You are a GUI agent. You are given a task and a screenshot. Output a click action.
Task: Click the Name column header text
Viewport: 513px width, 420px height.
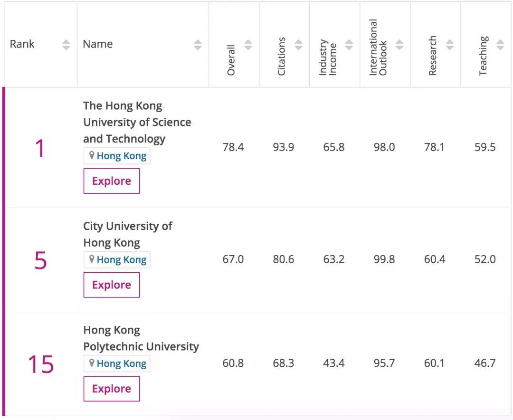[98, 44]
